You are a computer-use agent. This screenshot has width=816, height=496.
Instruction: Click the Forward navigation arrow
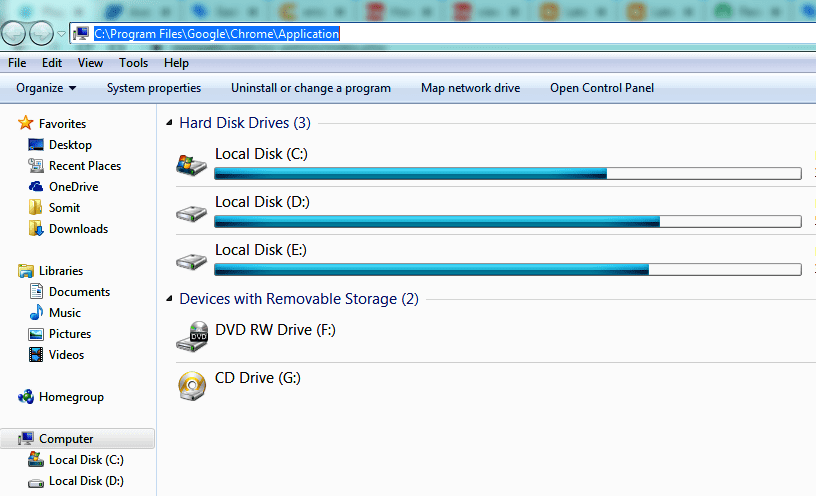tap(41, 34)
